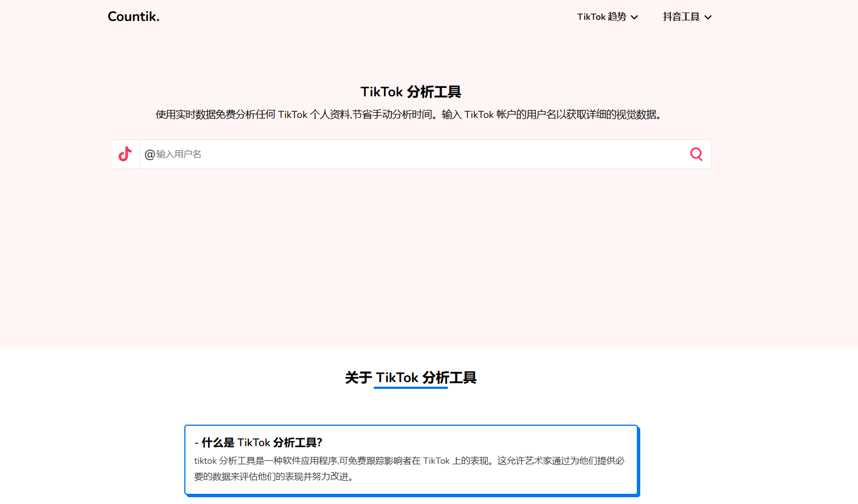Viewport: 858px width, 504px height.
Task: Click the Countik. logo
Action: click(x=133, y=16)
